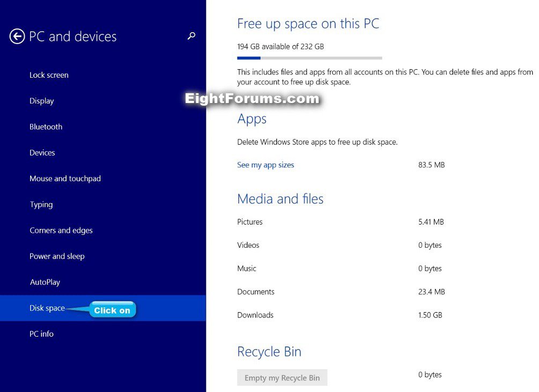539x392 pixels.
Task: Click the back arrow icon
Action: pos(17,36)
